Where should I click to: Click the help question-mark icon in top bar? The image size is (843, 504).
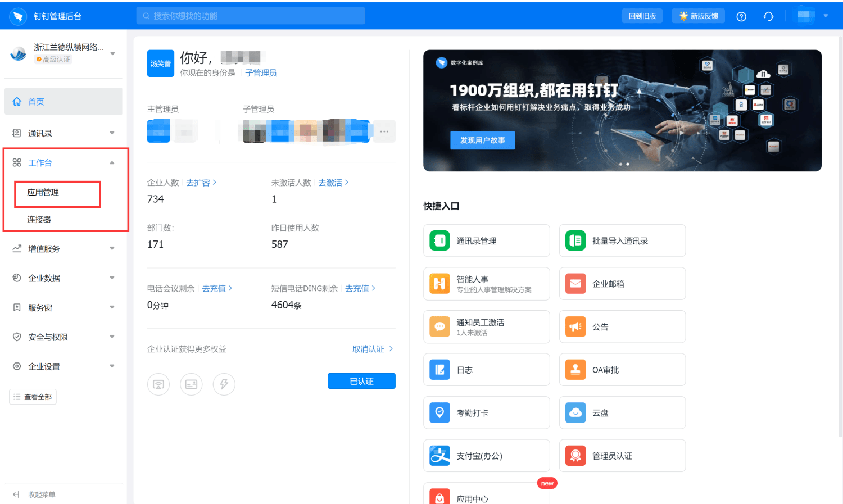[x=741, y=16]
